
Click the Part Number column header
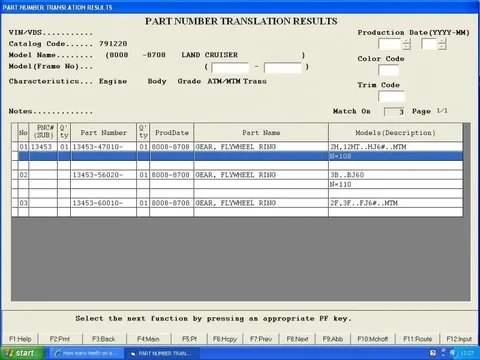[103, 132]
